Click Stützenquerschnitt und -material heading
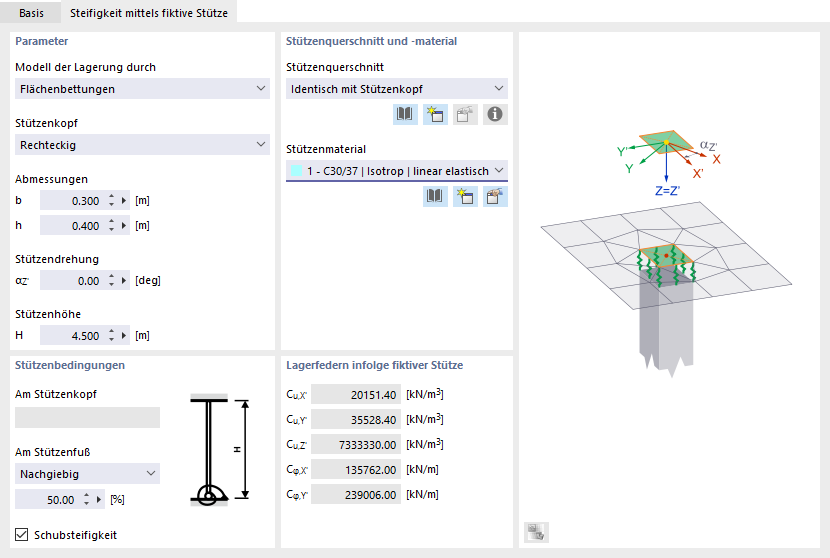The height and width of the screenshot is (558, 830). pos(372,41)
